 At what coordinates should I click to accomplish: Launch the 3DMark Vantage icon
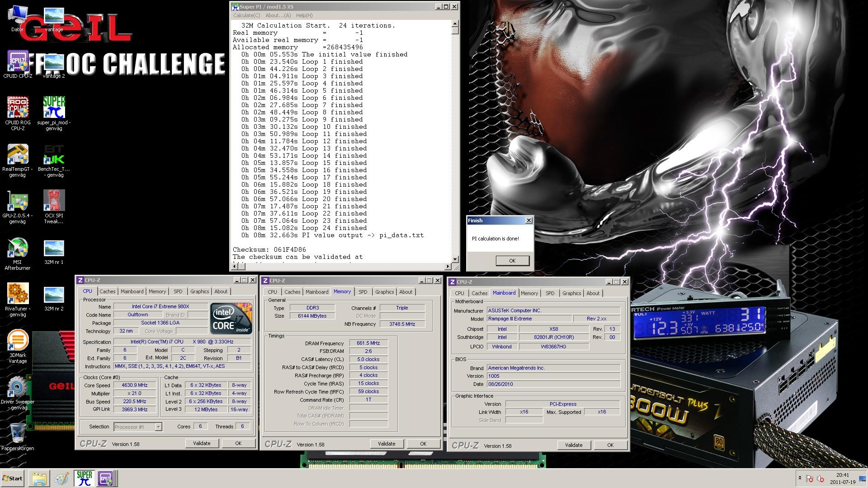click(x=18, y=347)
